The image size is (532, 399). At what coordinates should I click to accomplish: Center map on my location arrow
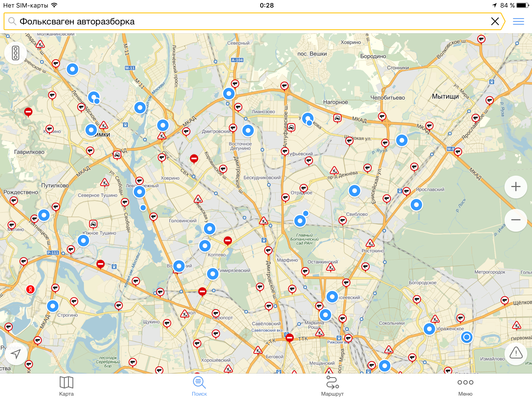[16, 354]
